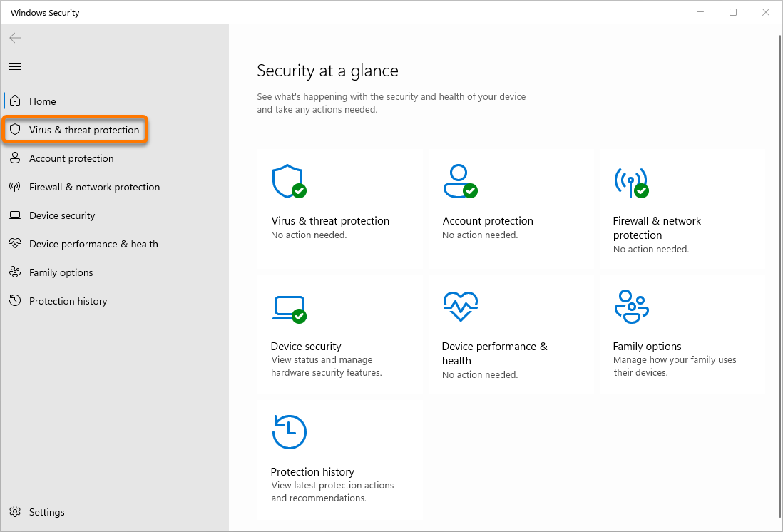The height and width of the screenshot is (532, 783).
Task: Click 'Manage how your family uses their devices.' text
Action: (x=675, y=366)
